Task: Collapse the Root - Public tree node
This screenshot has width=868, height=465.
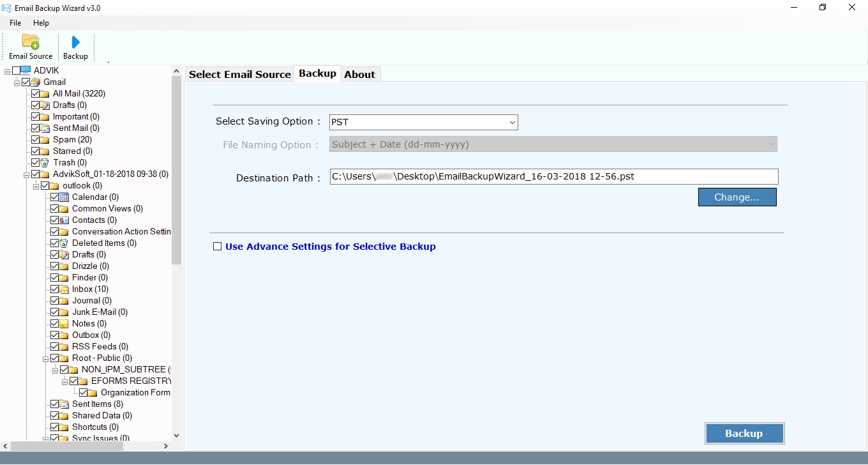Action: pos(45,358)
